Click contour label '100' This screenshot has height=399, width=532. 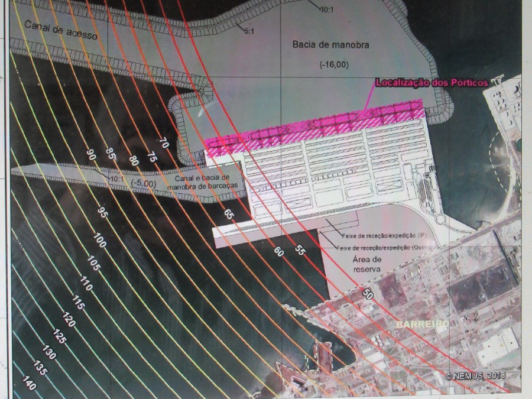[100, 241]
